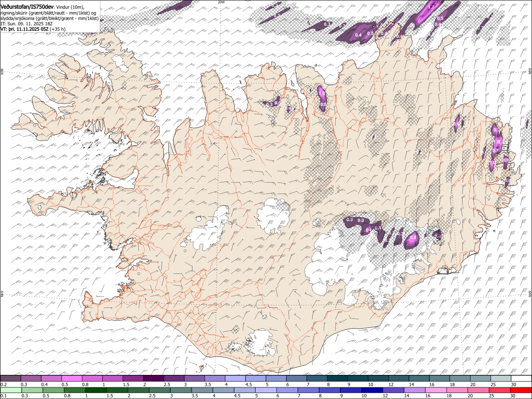Click the 'VT: þri. 11.11.2025 05Z (+35 h)' line
532x399 pixels.
33,30
